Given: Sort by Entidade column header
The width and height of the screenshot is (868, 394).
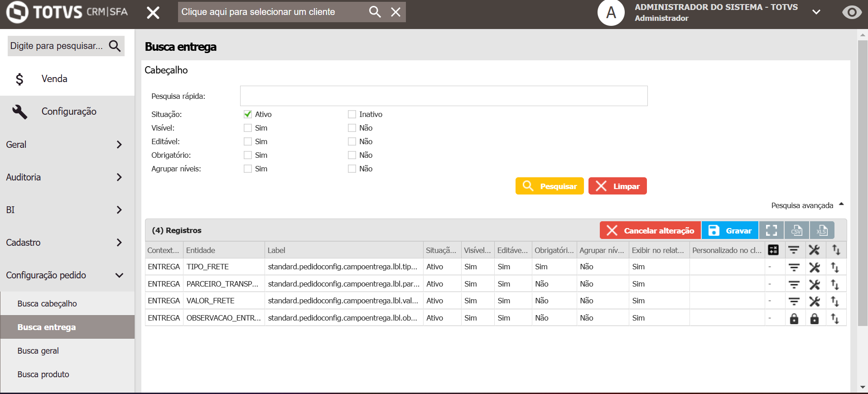Looking at the screenshot, I should [224, 250].
